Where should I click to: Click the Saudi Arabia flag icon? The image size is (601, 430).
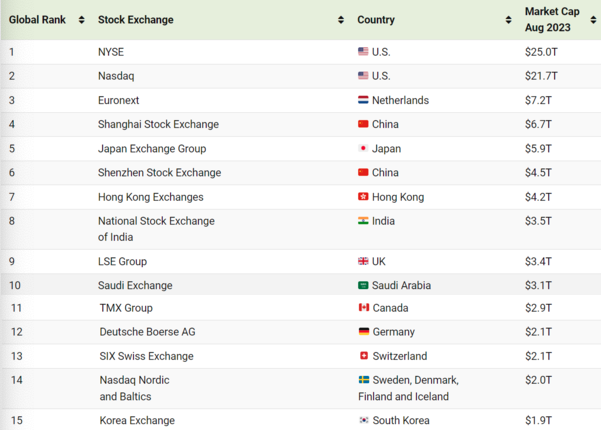tap(363, 285)
